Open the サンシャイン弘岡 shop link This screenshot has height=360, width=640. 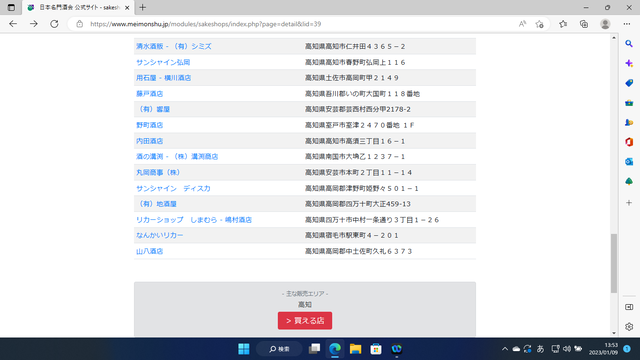coord(163,62)
